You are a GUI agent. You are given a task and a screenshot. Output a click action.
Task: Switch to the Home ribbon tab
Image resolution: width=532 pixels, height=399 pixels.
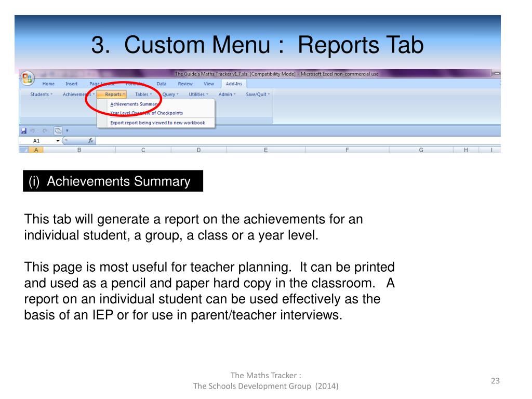48,84
